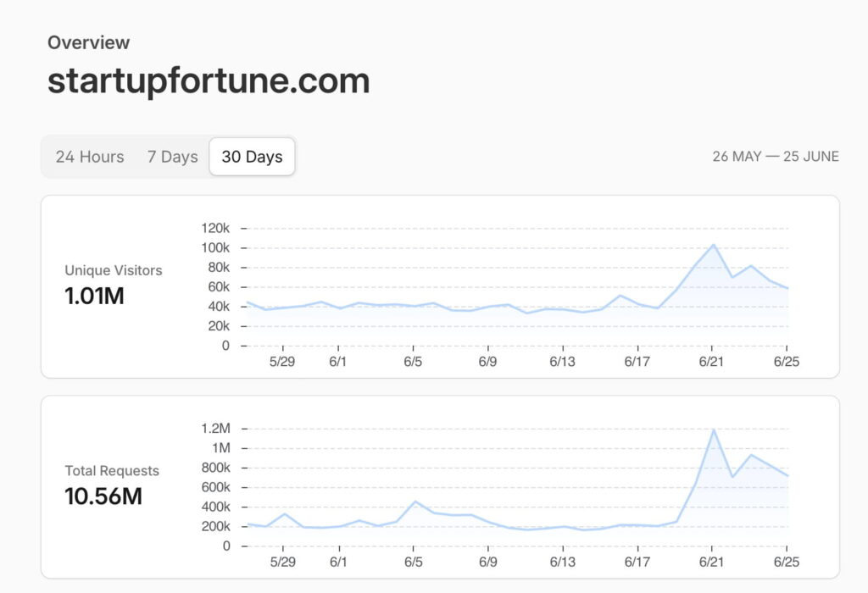Viewport: 868px width, 593px height.
Task: Click the 1.2M axis label on requests chart
Action: [216, 428]
